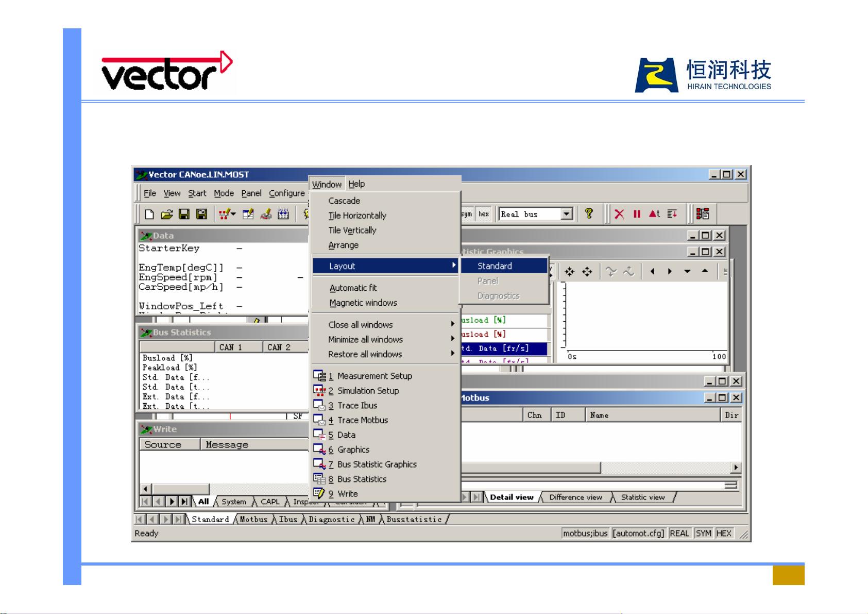Select the CAPL tab in Write window

270,502
